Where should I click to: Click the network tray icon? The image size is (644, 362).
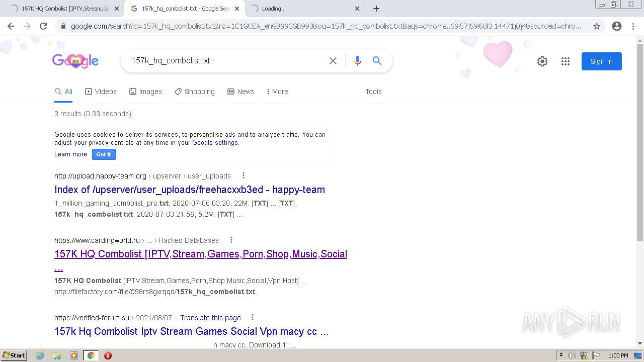[x=584, y=355]
